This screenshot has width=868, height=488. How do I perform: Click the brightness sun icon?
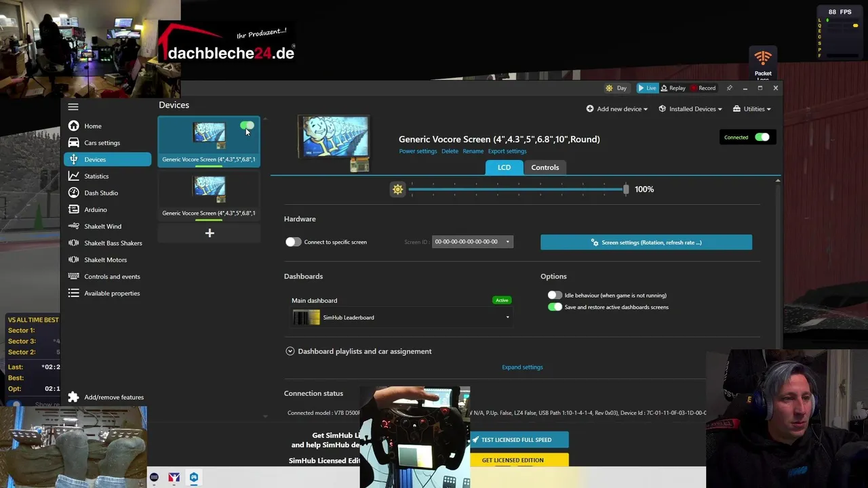398,190
